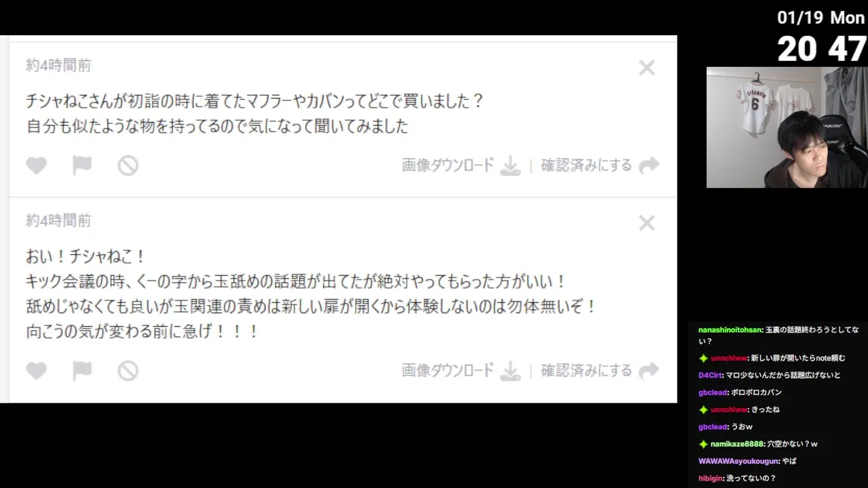Click the 約4時間前 timestamp on second message
This screenshot has width=868, height=488.
pyautogui.click(x=58, y=221)
